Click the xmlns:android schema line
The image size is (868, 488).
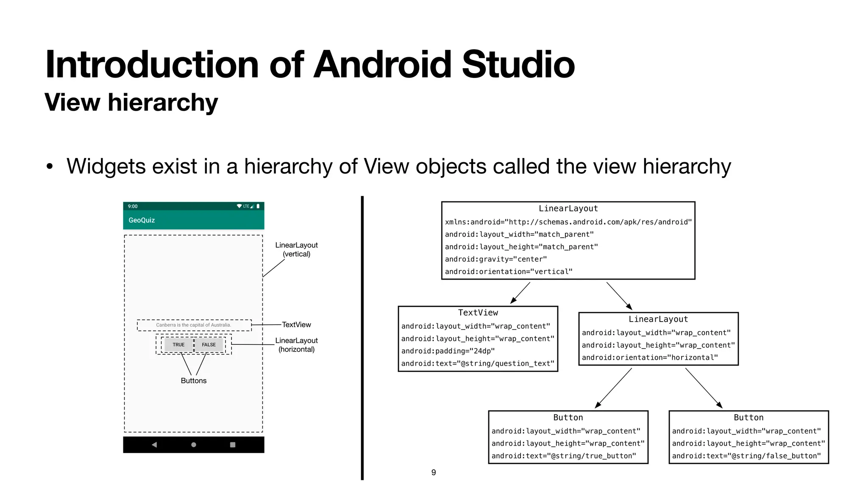pos(568,222)
